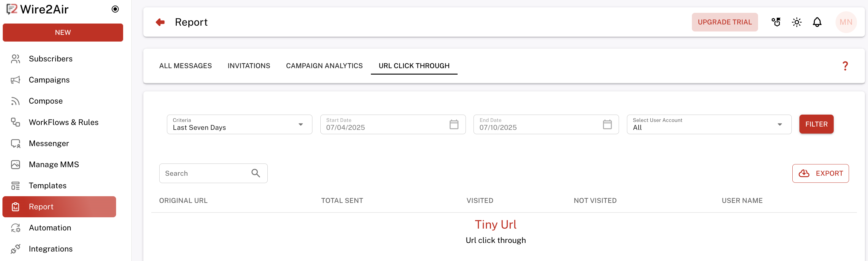868x261 pixels.
Task: Click into the Search input field
Action: (206, 173)
